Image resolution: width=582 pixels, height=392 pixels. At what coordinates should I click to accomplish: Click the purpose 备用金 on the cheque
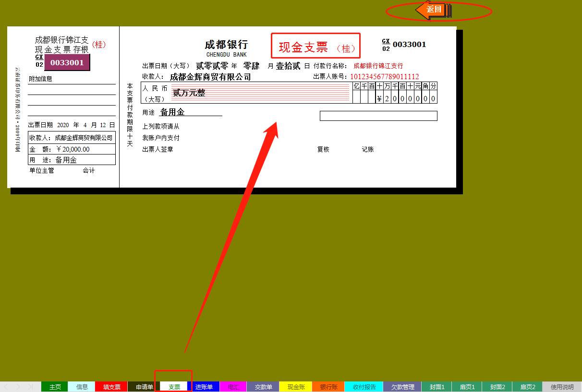172,112
